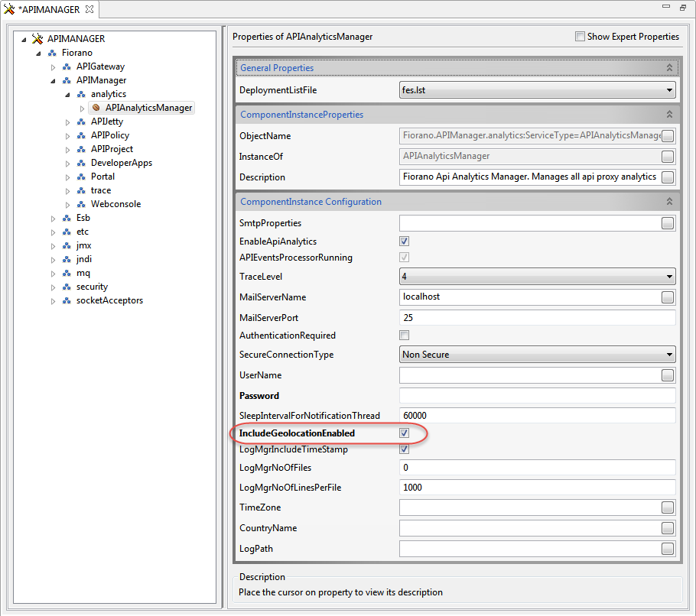
Task: Open SecureConnectionType dropdown
Action: click(537, 355)
